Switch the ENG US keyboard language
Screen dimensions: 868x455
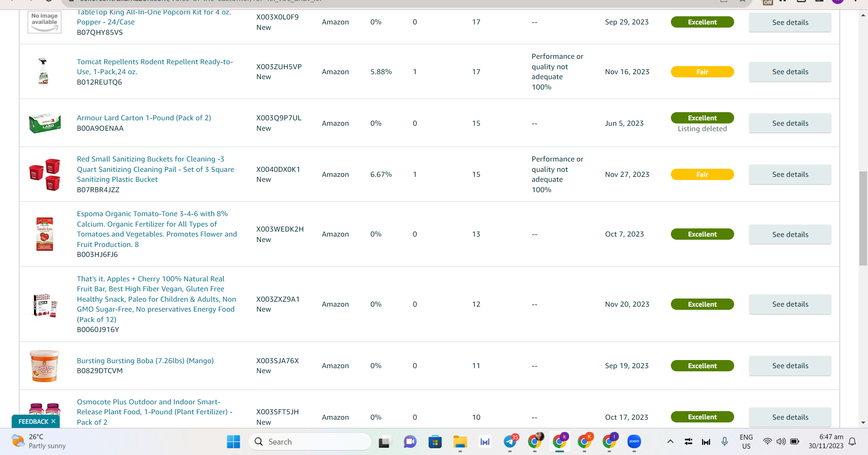tap(746, 441)
